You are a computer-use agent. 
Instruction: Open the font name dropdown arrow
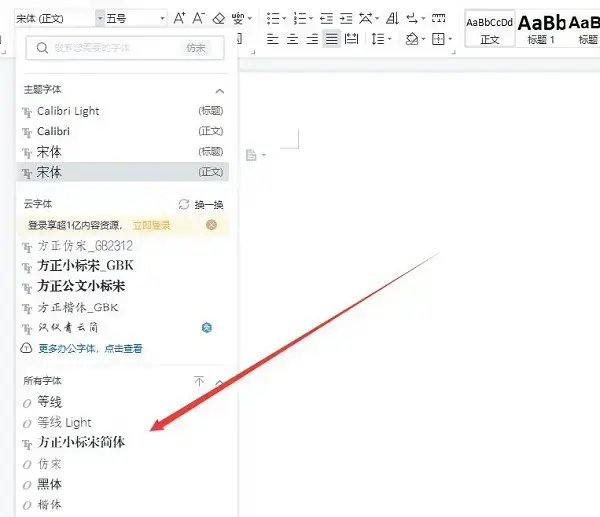tap(100, 18)
